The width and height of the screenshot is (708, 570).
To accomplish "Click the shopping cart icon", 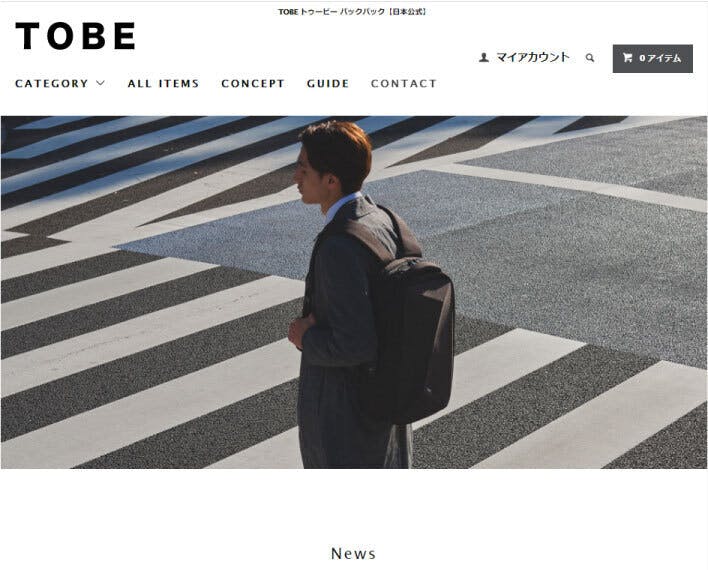I will (x=627, y=58).
